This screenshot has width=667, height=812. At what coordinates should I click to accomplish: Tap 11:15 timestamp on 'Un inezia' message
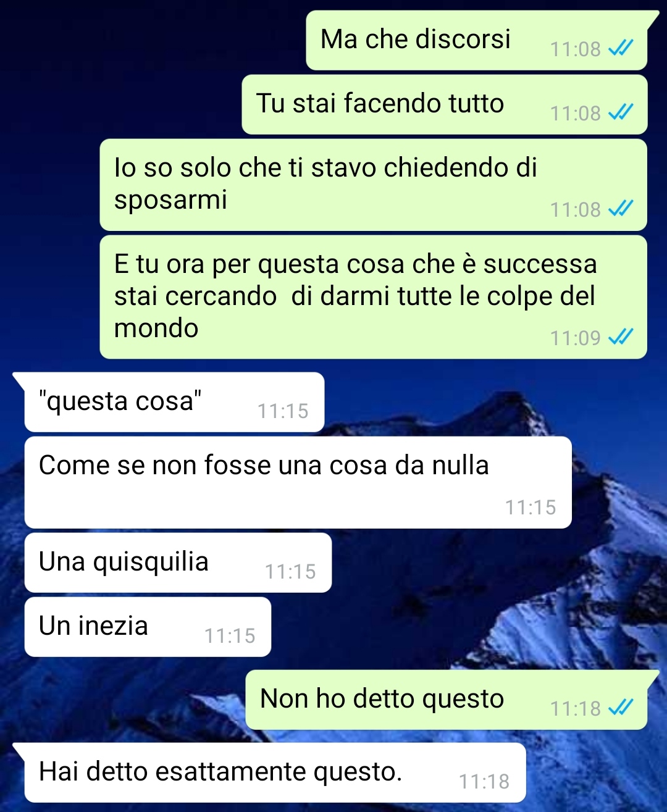tap(230, 636)
